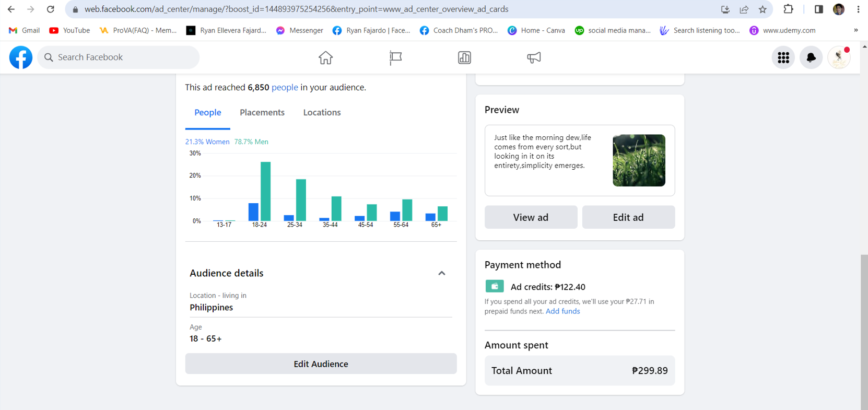
Task: Open the Pages flag icon
Action: [395, 57]
